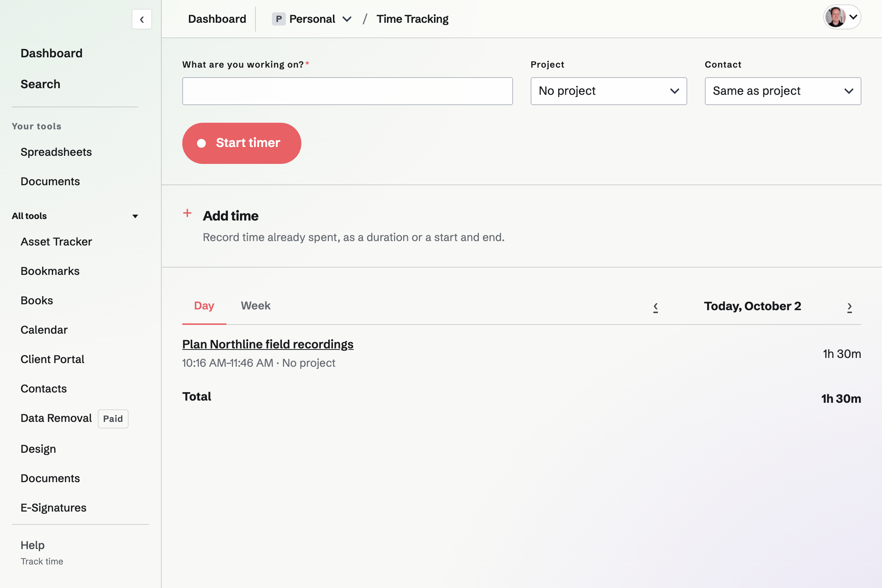This screenshot has height=588, width=882.
Task: Click the 10:16 AM–11:46 AM time range
Action: [x=227, y=363]
